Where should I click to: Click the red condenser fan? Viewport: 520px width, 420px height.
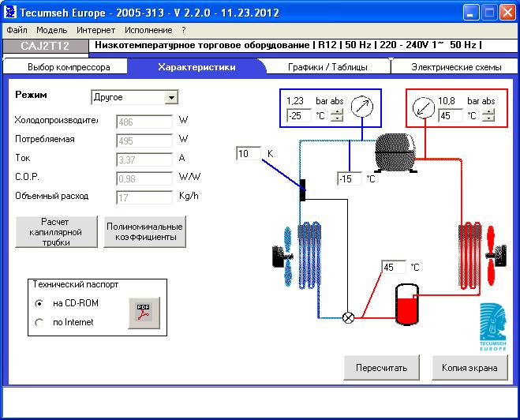[496, 256]
